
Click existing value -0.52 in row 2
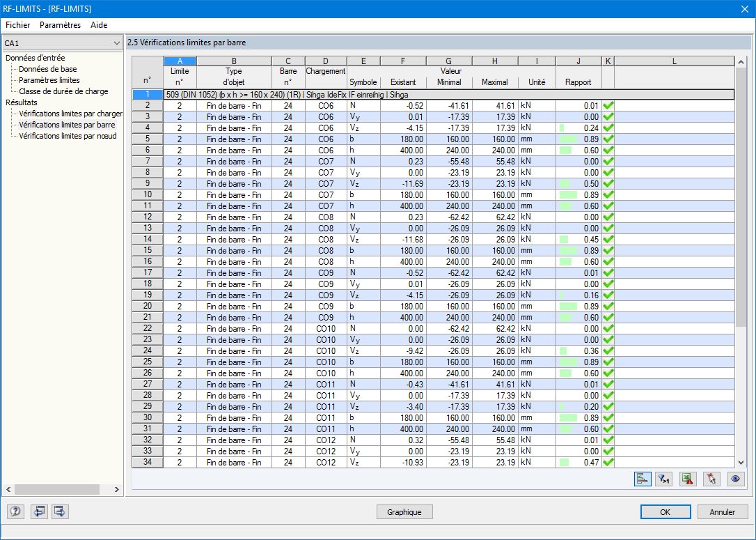403,106
